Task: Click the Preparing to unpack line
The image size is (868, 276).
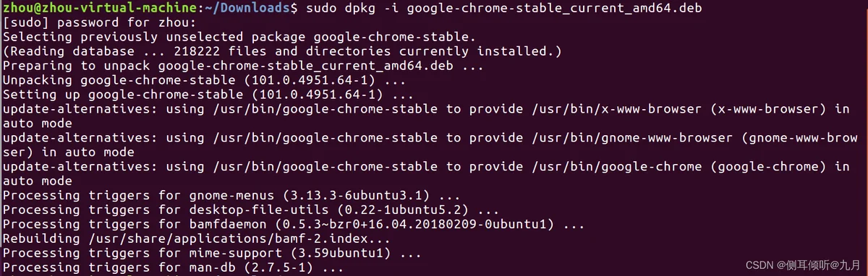Action: [x=243, y=66]
